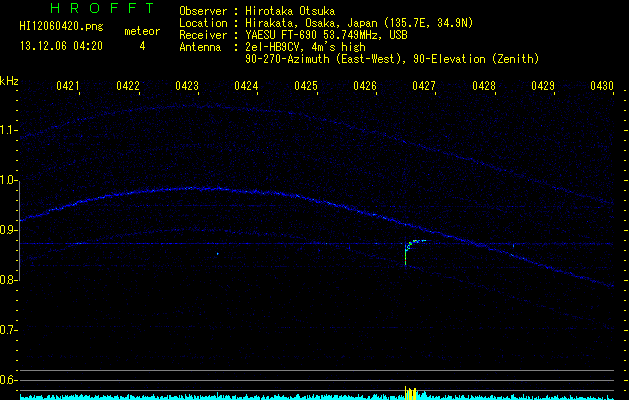Click the 0421 time marker

68,86
